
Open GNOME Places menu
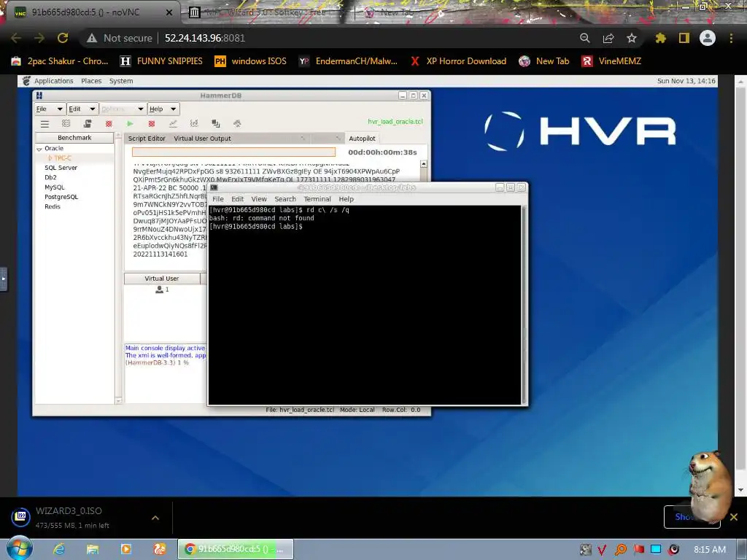point(91,81)
